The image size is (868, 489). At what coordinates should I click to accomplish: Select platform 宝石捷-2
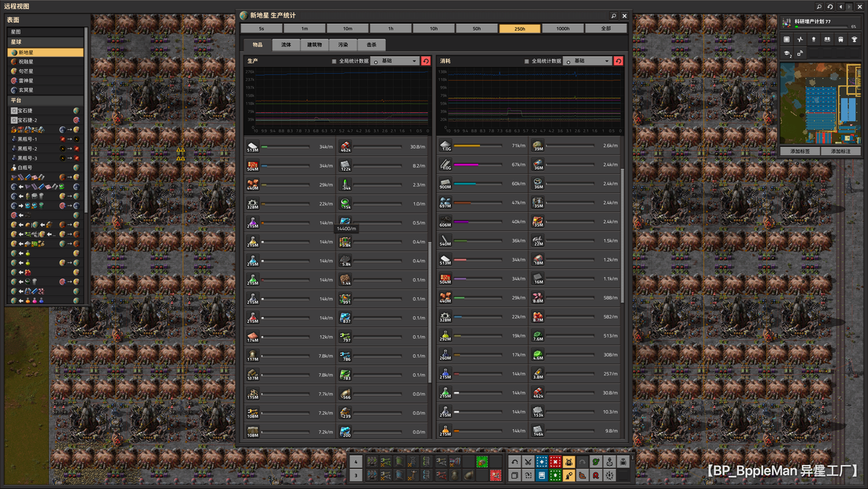pos(45,120)
